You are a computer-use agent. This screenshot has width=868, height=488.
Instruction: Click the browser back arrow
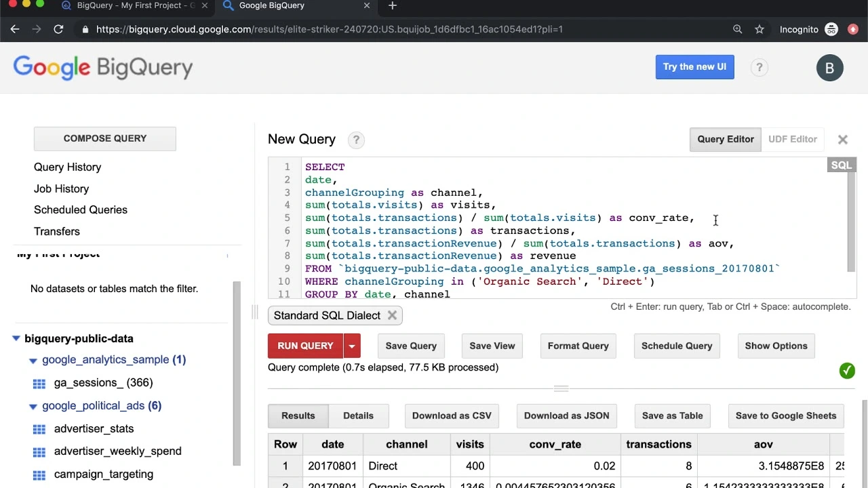click(15, 29)
